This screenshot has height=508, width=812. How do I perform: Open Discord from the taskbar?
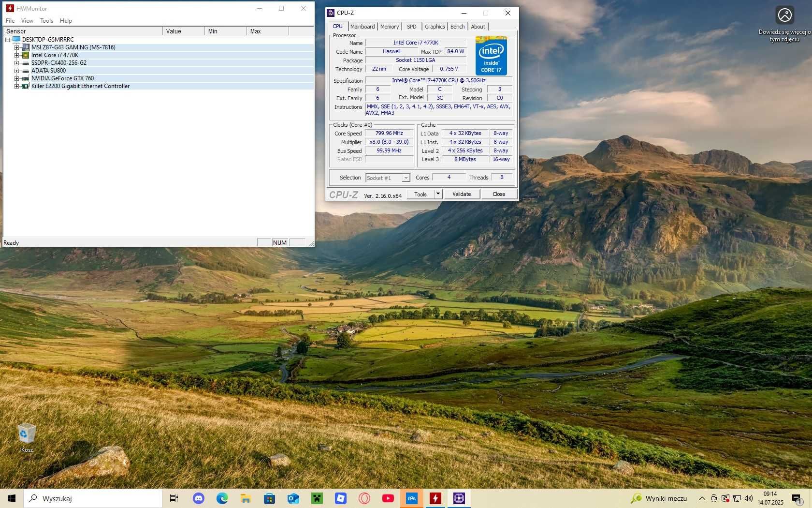coord(199,498)
